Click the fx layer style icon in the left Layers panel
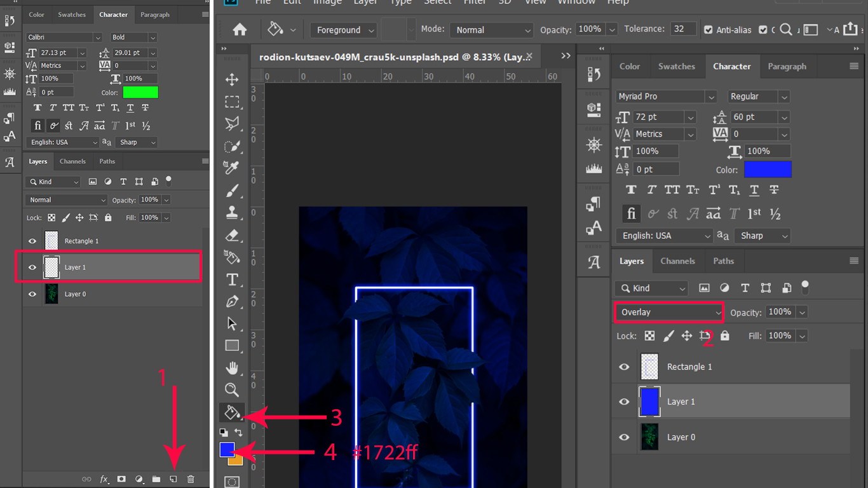 click(104, 479)
